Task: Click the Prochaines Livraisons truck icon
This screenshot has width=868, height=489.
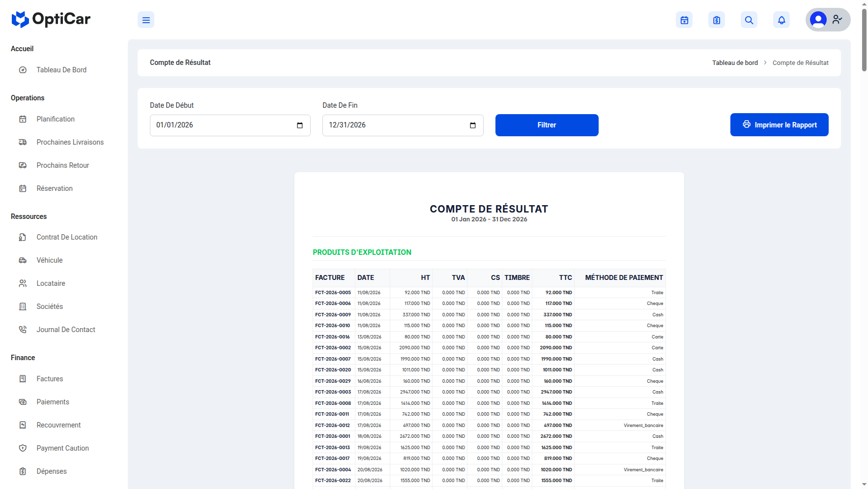Action: point(23,142)
